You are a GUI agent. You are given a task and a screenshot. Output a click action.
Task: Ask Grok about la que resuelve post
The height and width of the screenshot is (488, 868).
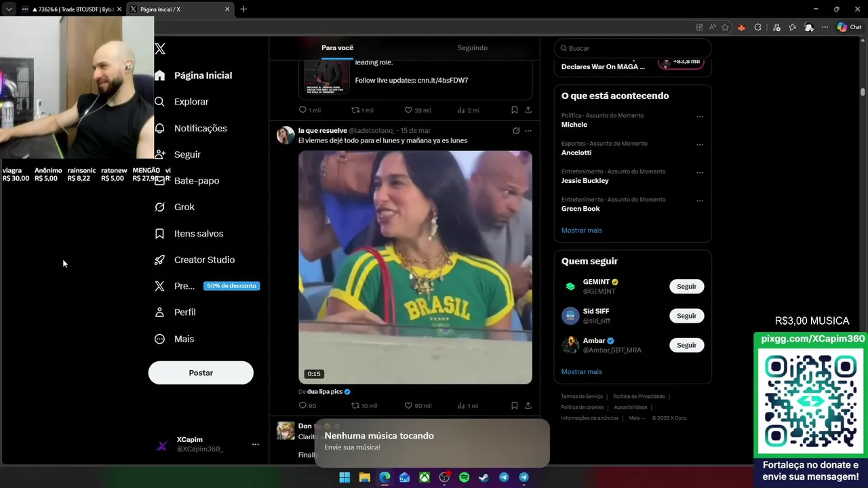click(516, 131)
